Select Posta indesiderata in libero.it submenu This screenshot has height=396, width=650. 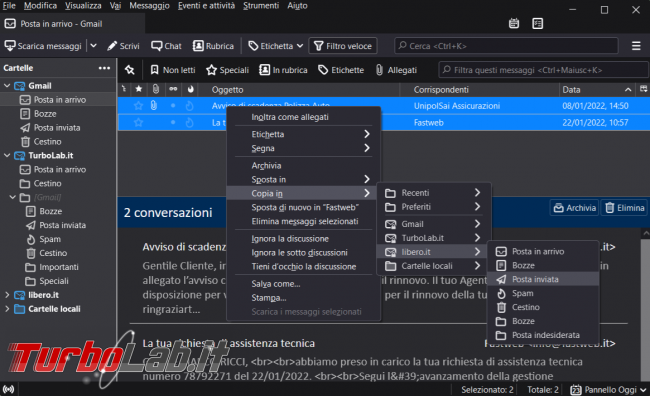coord(543,335)
